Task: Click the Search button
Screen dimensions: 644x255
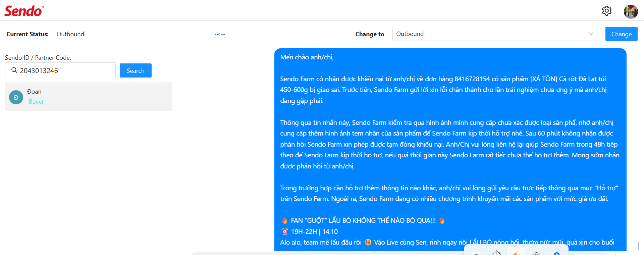Action: (x=136, y=70)
